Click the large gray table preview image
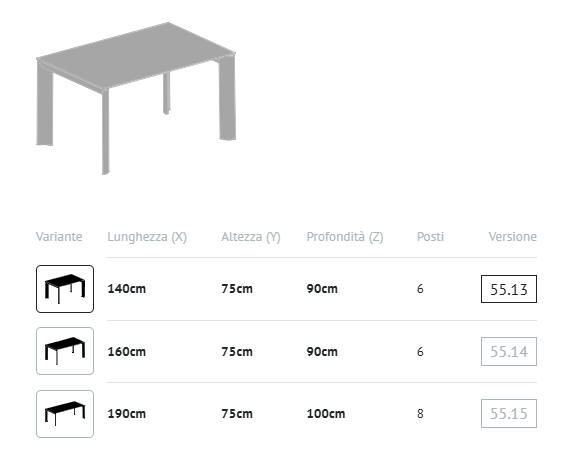This screenshot has height=461, width=582. point(136,98)
